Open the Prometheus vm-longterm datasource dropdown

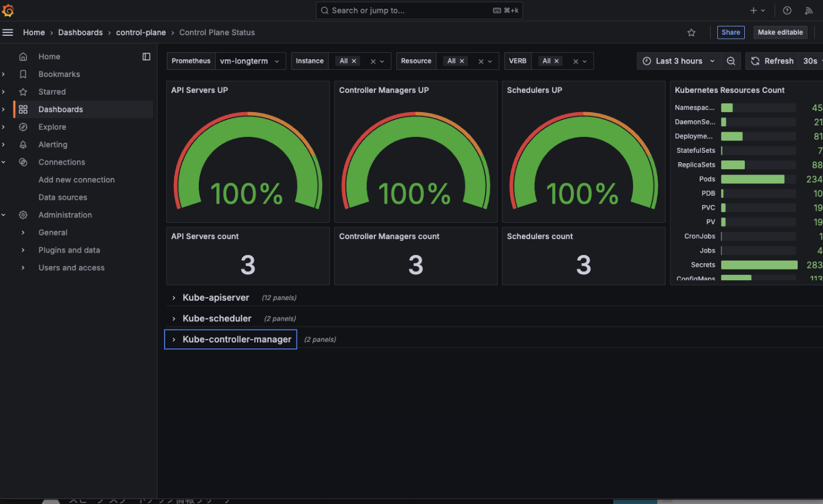click(x=250, y=61)
